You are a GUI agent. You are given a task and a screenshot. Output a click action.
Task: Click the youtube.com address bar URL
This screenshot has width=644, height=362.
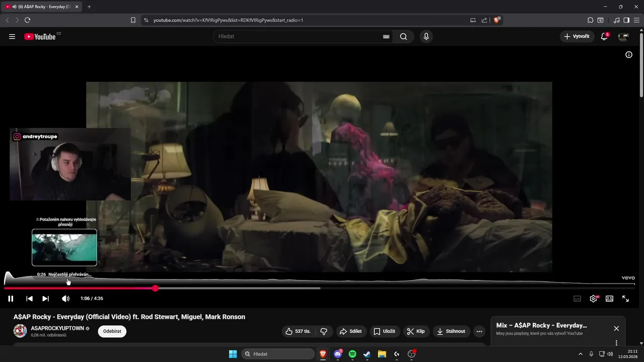coord(228,20)
